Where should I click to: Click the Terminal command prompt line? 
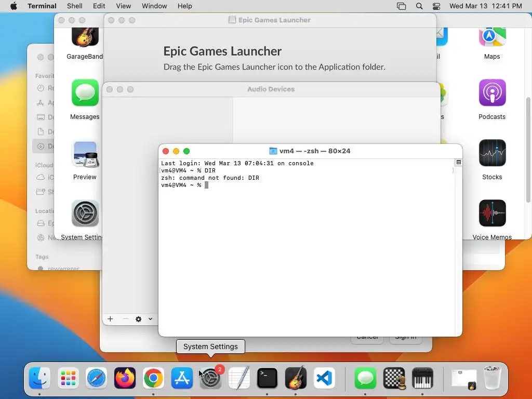(x=184, y=185)
